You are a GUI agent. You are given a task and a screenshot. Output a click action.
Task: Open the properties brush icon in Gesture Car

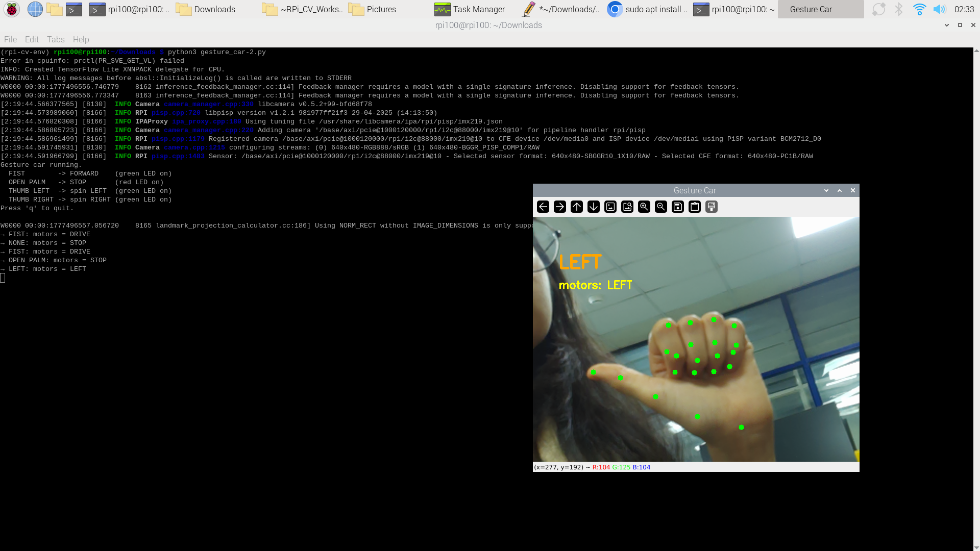coord(712,207)
